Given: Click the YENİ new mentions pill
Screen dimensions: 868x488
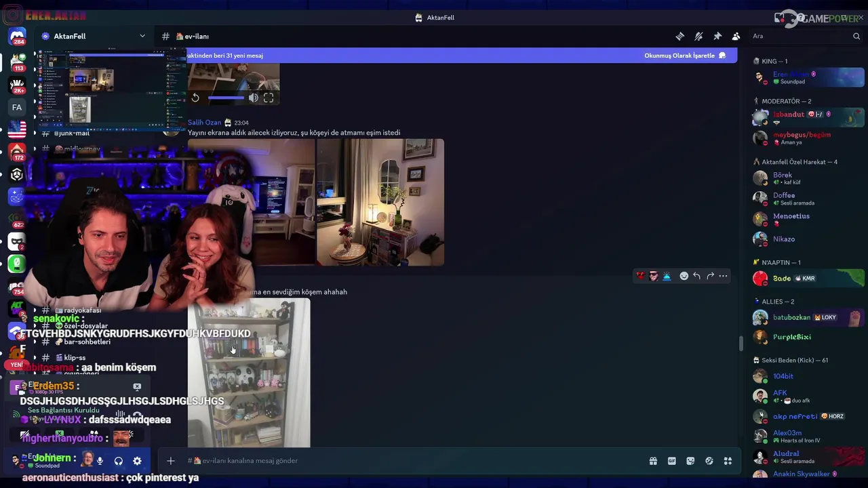Looking at the screenshot, I should [x=16, y=365].
